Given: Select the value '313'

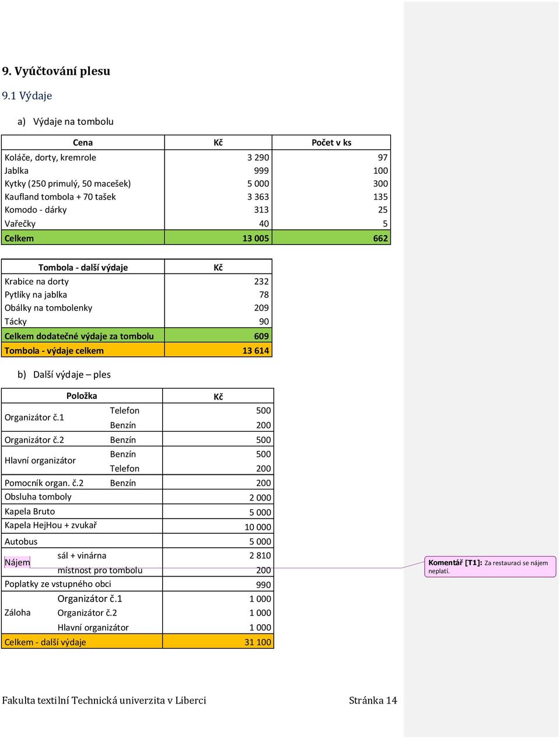Looking at the screenshot, I should [261, 210].
